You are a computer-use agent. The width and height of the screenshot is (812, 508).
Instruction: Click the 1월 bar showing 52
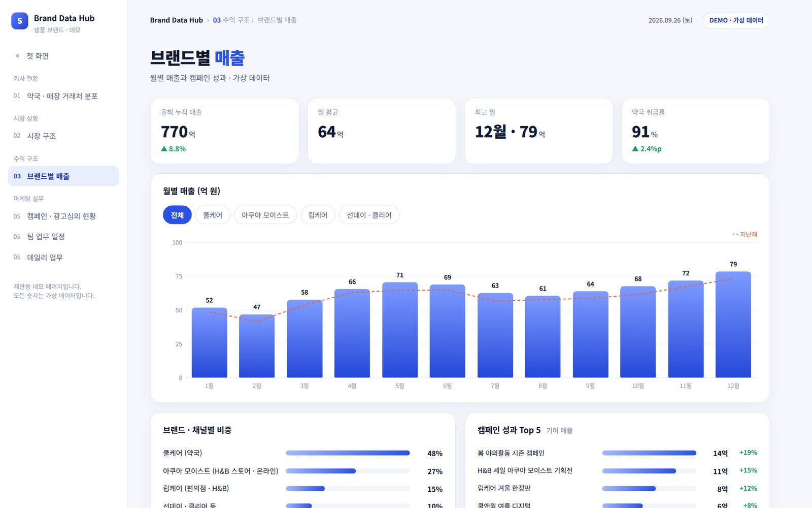(x=209, y=342)
